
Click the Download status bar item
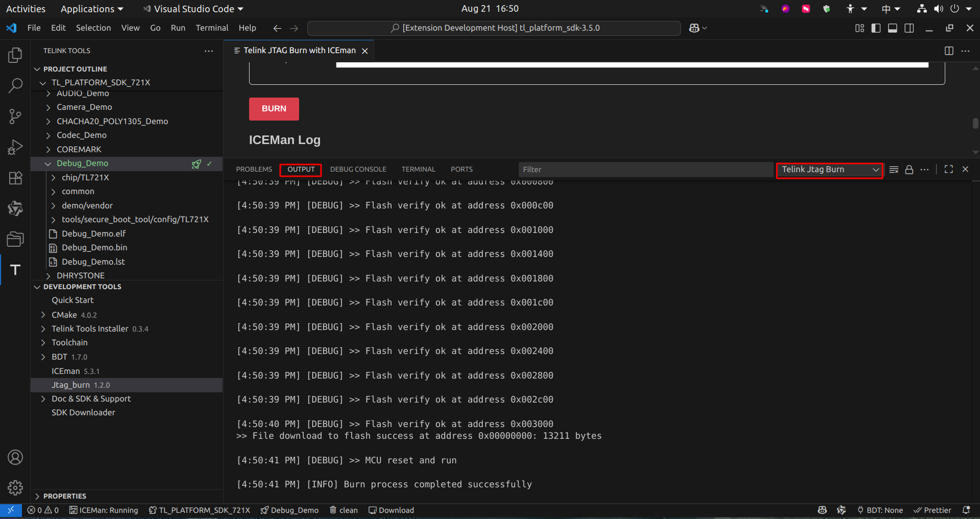[x=391, y=510]
